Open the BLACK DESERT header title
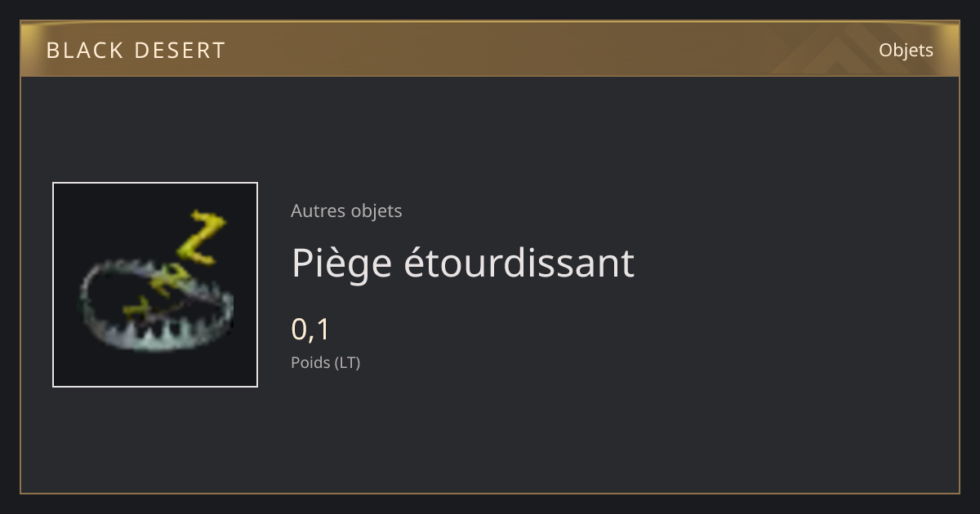This screenshot has height=514, width=980. click(136, 51)
